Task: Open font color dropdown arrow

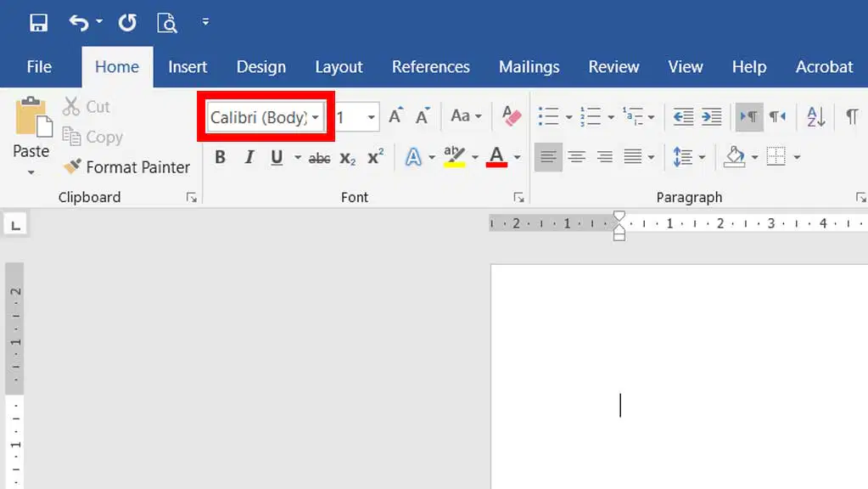Action: [x=517, y=158]
